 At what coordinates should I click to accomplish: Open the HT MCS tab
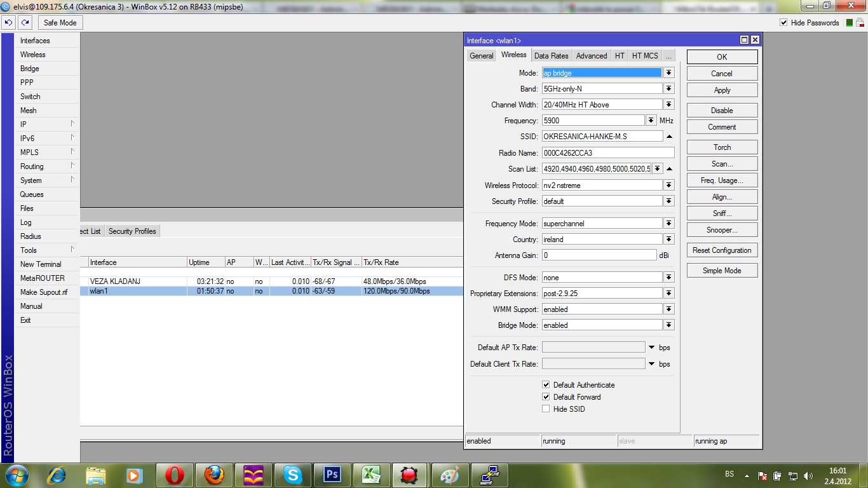[645, 56]
